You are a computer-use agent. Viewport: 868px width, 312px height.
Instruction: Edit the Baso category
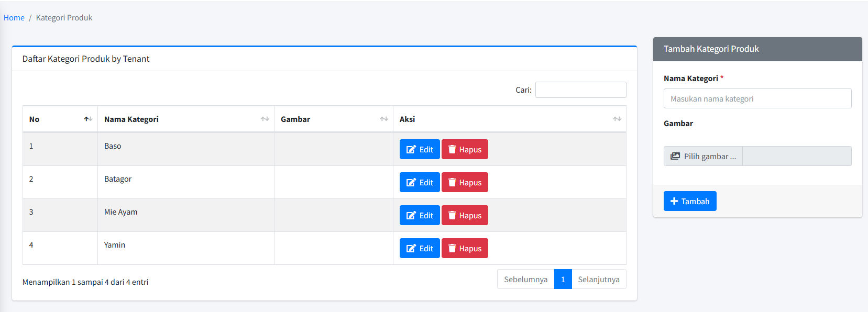[x=420, y=149]
